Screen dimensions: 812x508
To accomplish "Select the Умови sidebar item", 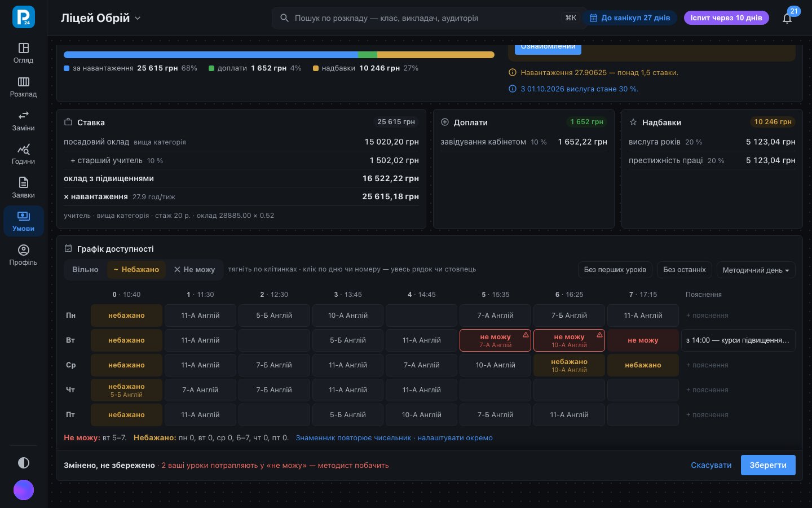I will point(23,221).
